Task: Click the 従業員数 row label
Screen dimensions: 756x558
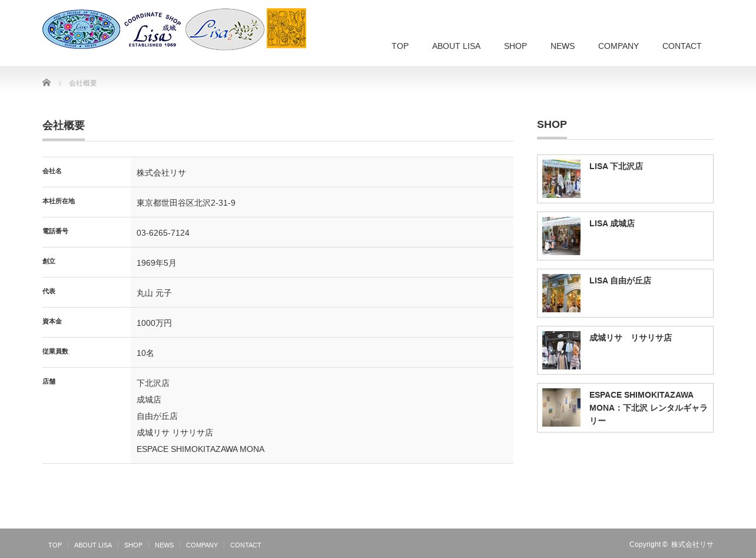Action: 55,351
